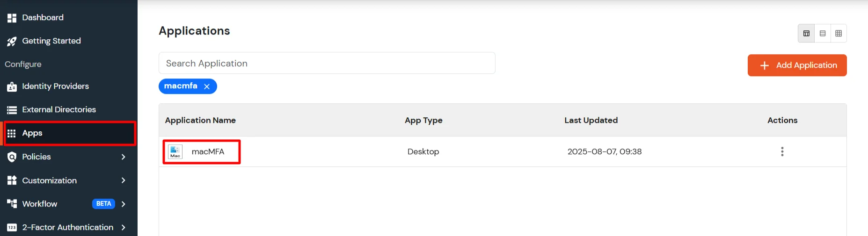Click the Getting Started rocket icon

(12, 42)
